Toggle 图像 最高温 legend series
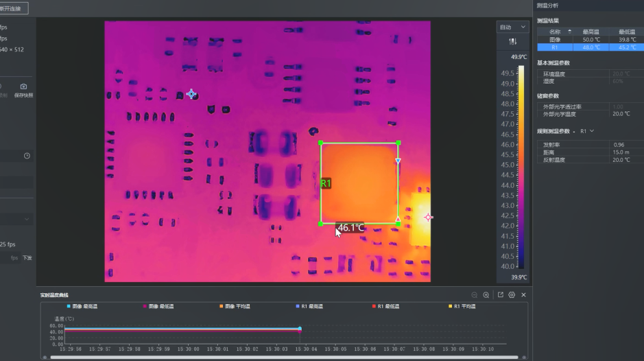This screenshot has height=361, width=644. pos(82,306)
